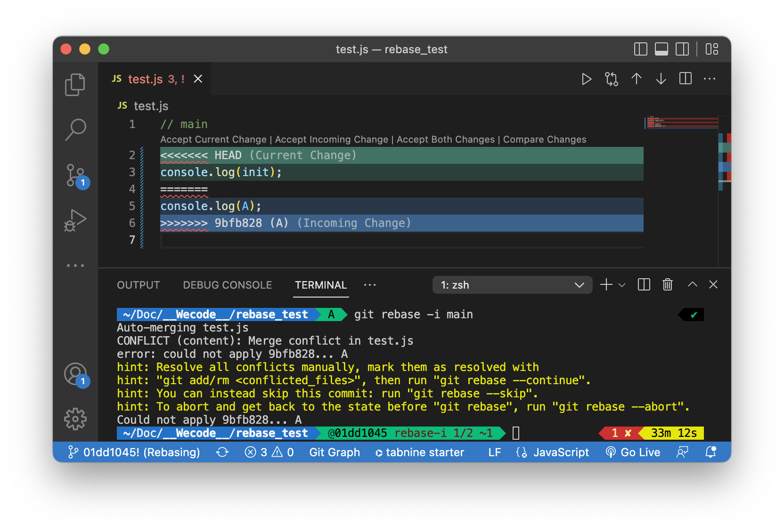784x532 pixels.
Task: Open the editor more actions menu
Action: (710, 79)
